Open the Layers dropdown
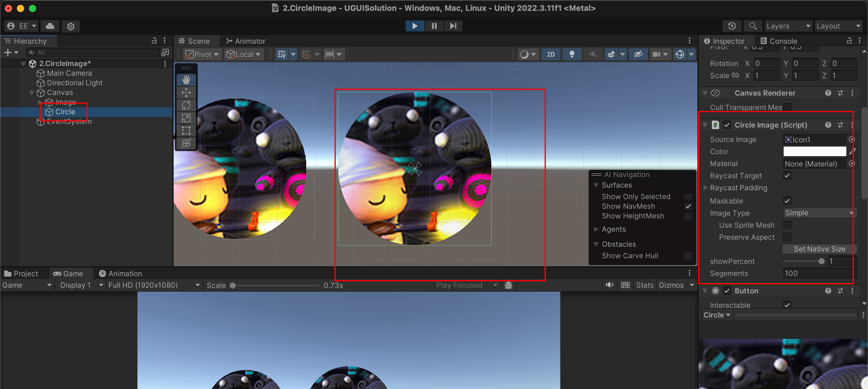The height and width of the screenshot is (389, 868). coord(788,26)
